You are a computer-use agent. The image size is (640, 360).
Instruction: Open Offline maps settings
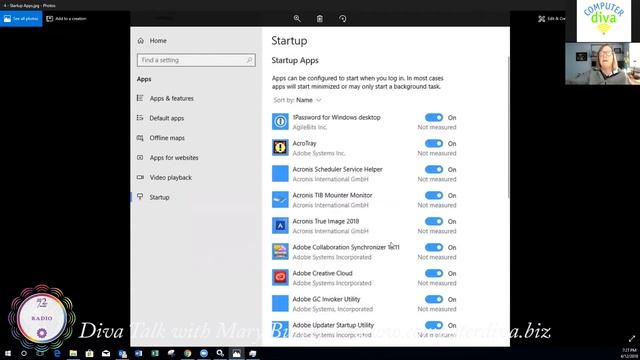point(161,138)
